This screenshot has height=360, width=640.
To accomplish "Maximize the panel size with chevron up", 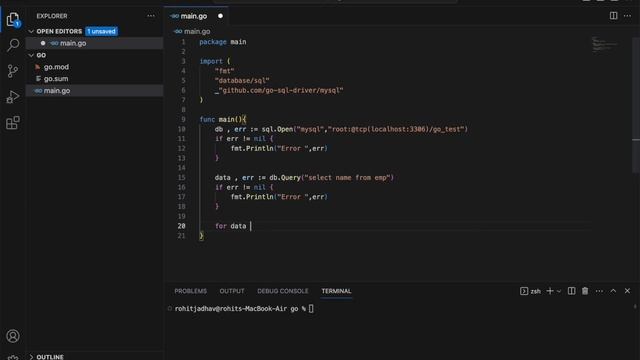I will [613, 291].
